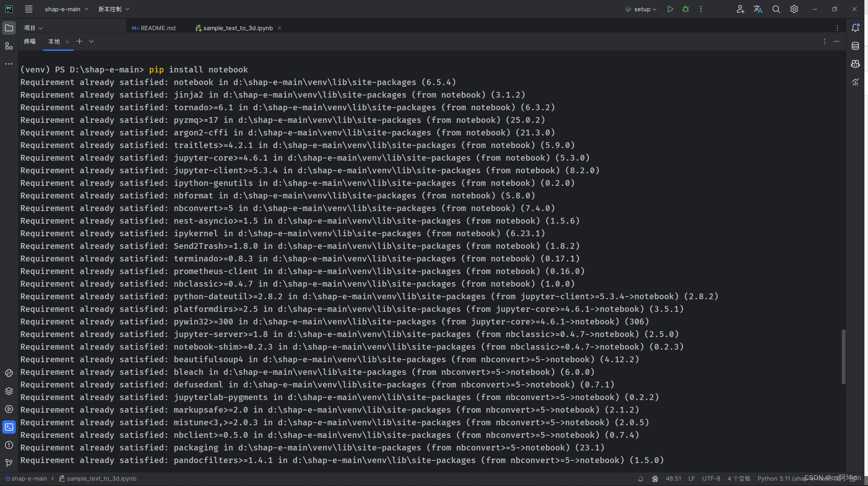This screenshot has width=868, height=486.
Task: Close the sample_text_to_3d.ipynb tab
Action: pyautogui.click(x=280, y=28)
